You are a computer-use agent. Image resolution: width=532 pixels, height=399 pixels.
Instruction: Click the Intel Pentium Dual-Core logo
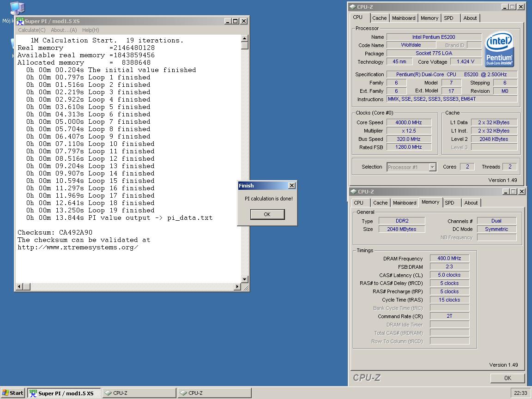[499, 49]
